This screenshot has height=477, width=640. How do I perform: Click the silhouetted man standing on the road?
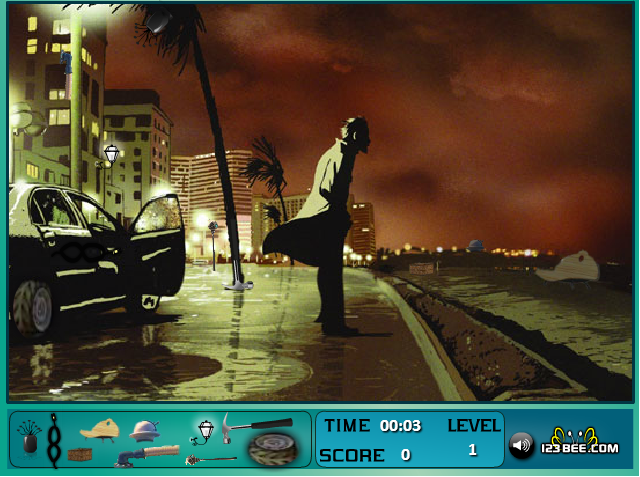click(322, 226)
